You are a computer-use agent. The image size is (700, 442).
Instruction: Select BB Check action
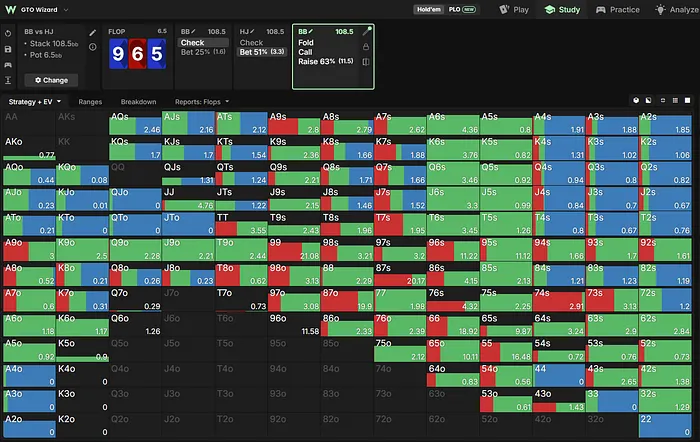click(204, 42)
